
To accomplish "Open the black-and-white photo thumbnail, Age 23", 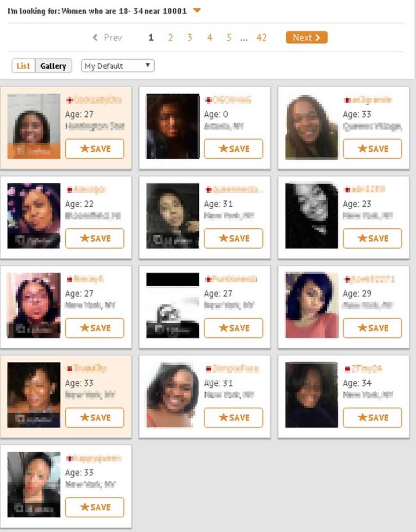I will coord(311,216).
